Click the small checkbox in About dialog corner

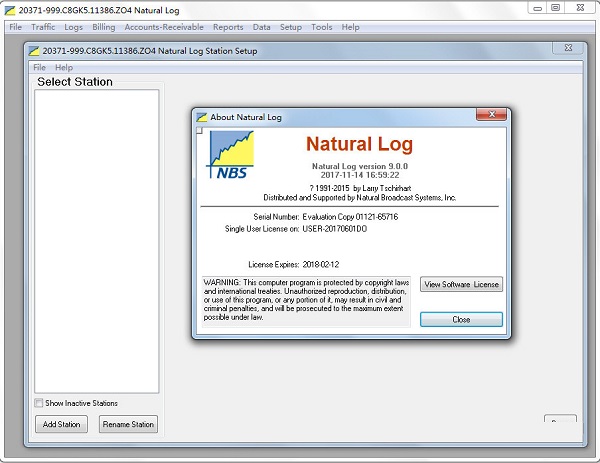pos(199,130)
